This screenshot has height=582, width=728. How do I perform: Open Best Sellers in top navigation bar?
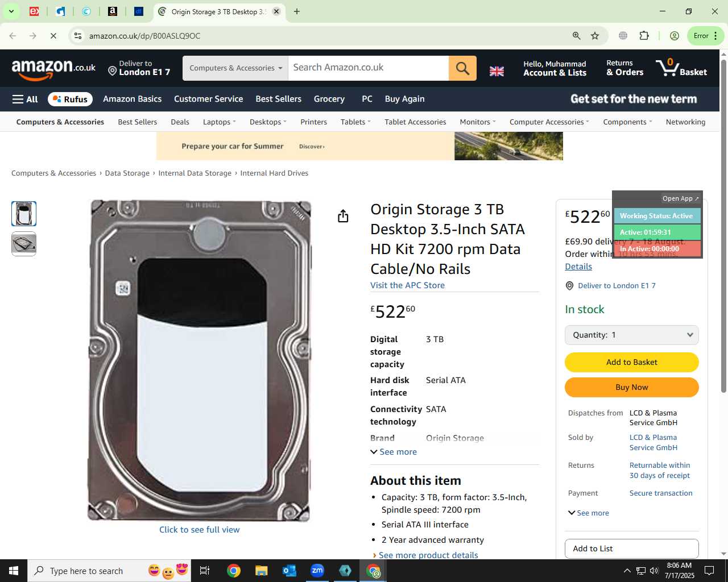[278, 99]
